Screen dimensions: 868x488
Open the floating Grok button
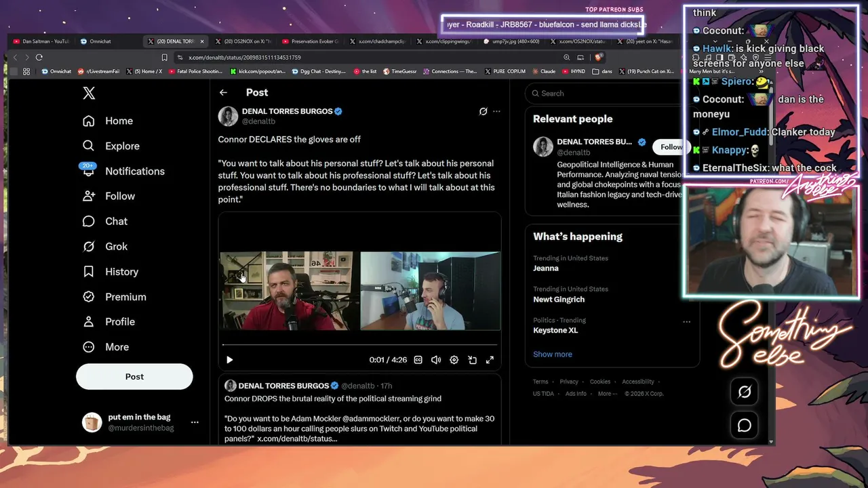pyautogui.click(x=745, y=392)
